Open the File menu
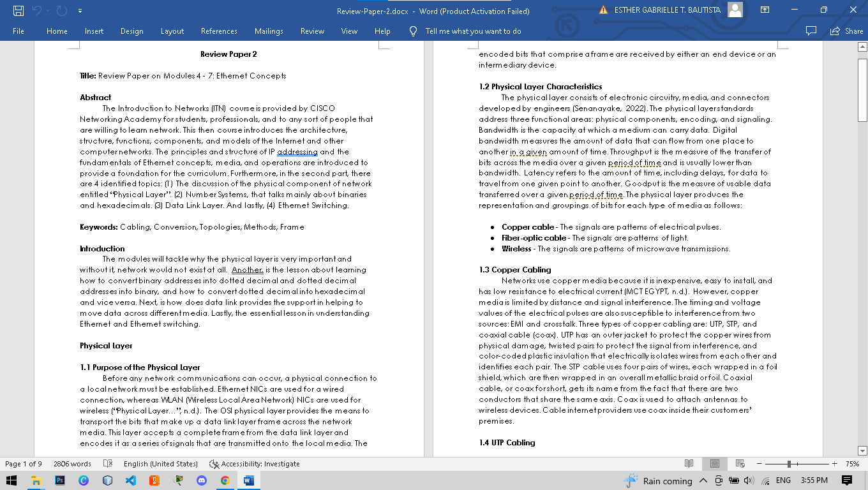Image resolution: width=868 pixels, height=490 pixels. point(19,31)
